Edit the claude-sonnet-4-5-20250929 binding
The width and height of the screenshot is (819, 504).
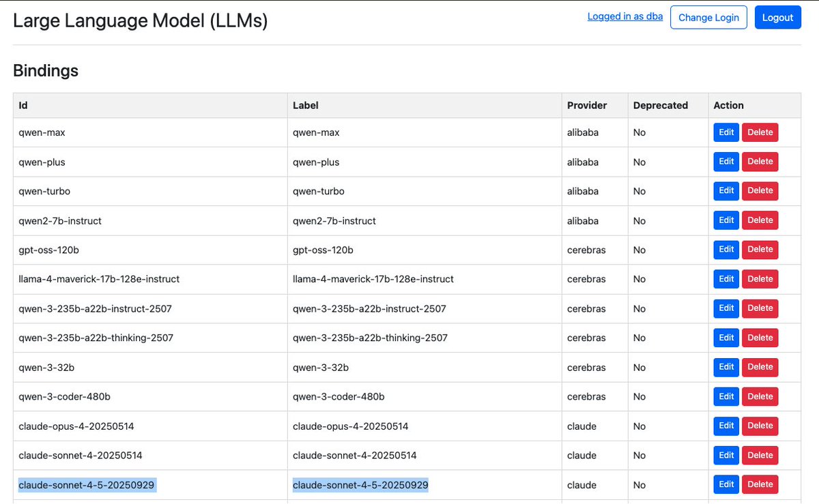pos(726,484)
